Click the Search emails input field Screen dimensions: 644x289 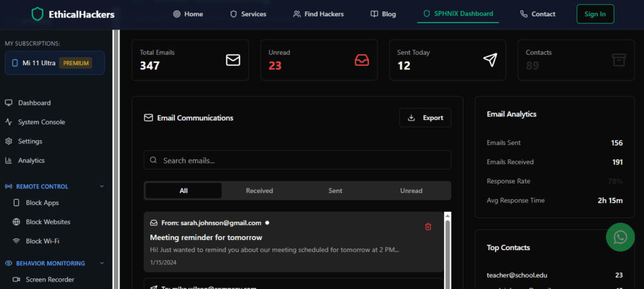(297, 160)
